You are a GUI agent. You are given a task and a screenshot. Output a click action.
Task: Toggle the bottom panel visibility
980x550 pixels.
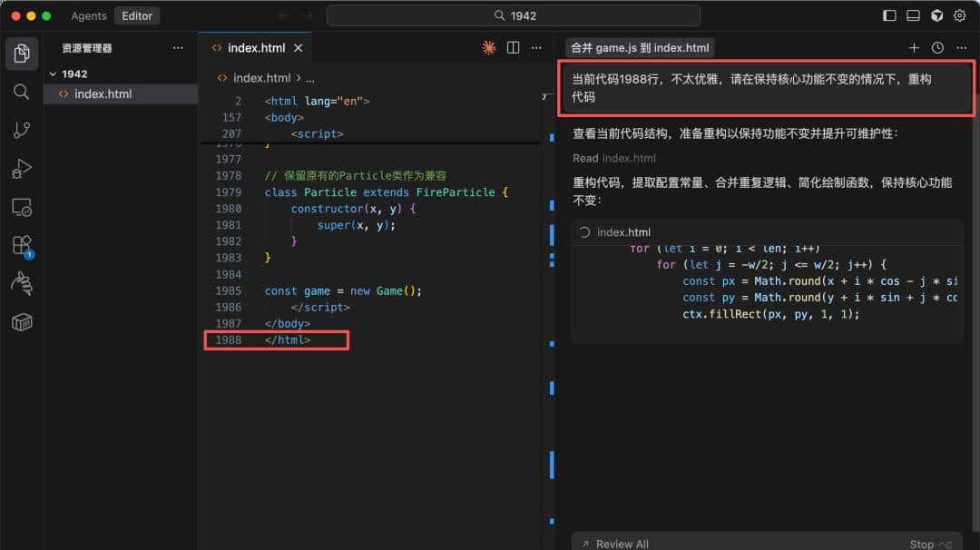[x=912, y=15]
